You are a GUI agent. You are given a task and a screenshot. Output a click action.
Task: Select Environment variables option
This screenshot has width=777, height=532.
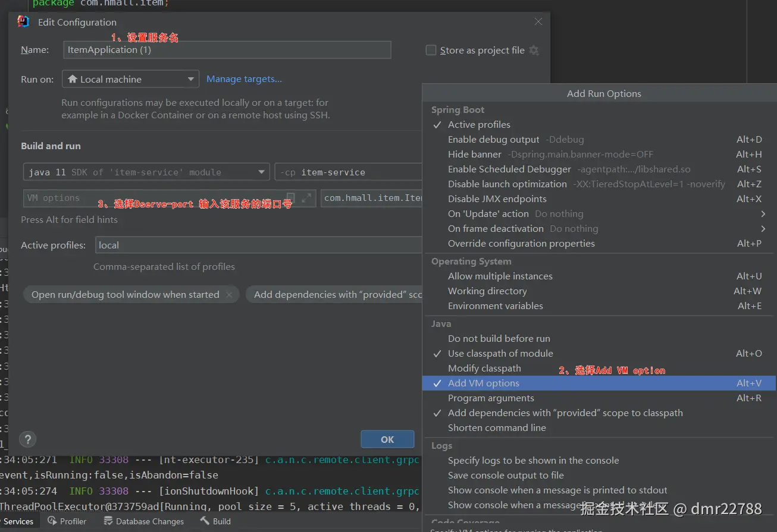599,306
